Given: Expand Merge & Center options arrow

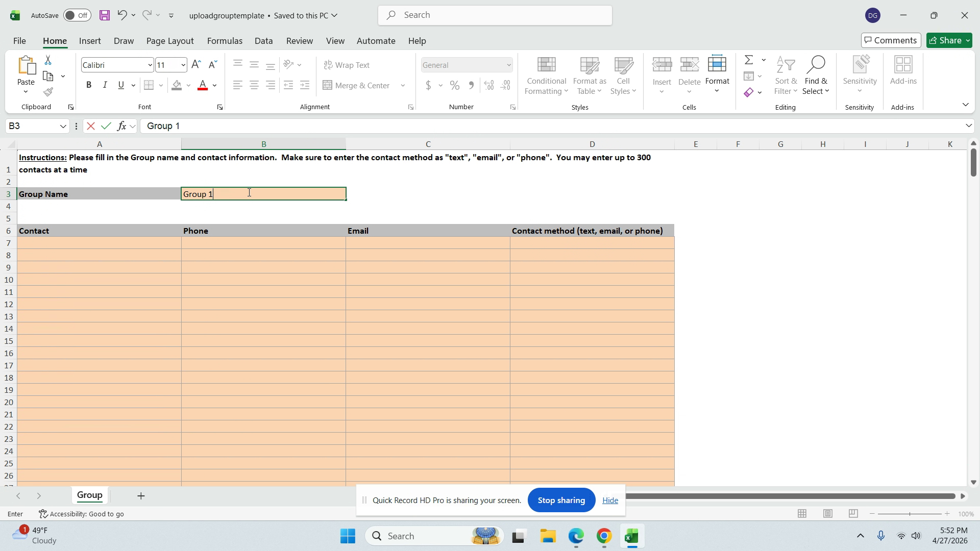Looking at the screenshot, I should point(403,85).
